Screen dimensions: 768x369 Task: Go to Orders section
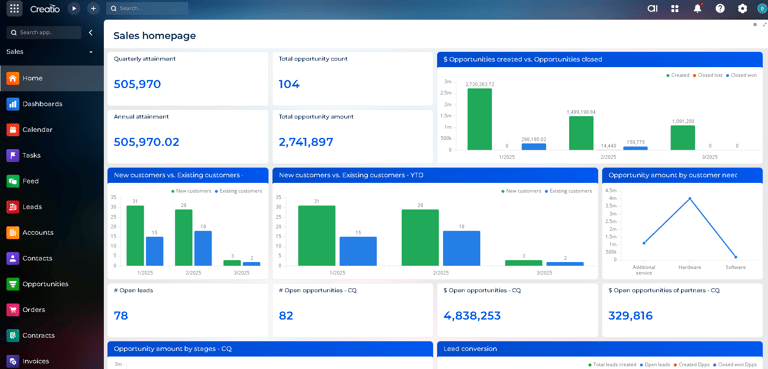[34, 310]
